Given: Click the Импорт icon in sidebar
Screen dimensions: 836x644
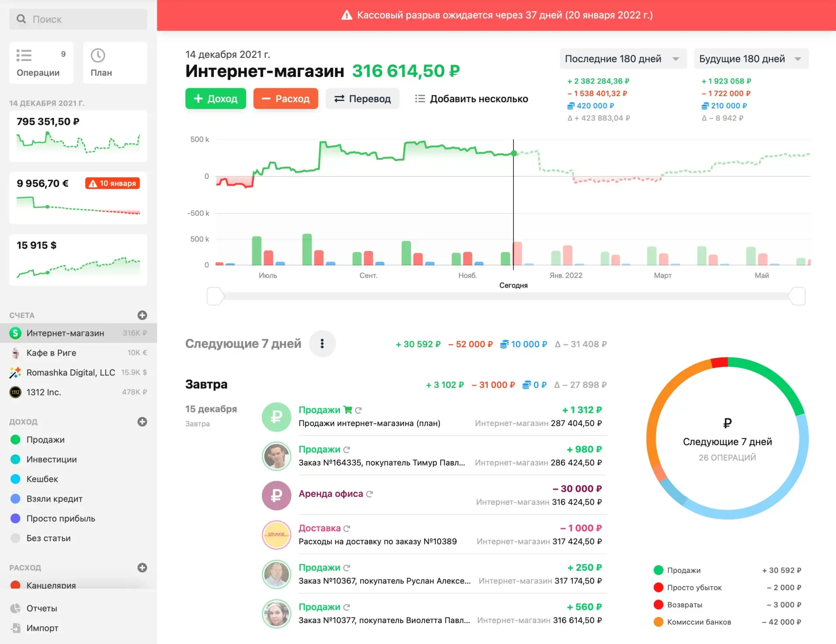Looking at the screenshot, I should tap(16, 628).
